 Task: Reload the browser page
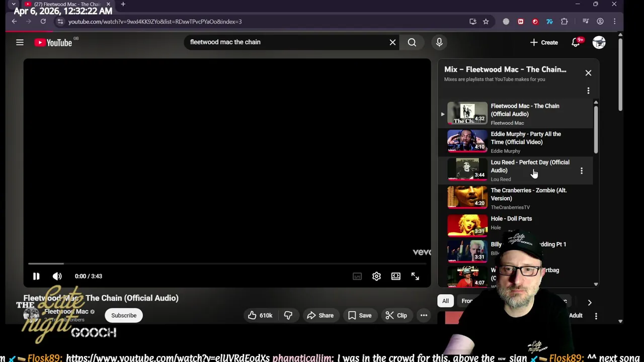(43, 22)
